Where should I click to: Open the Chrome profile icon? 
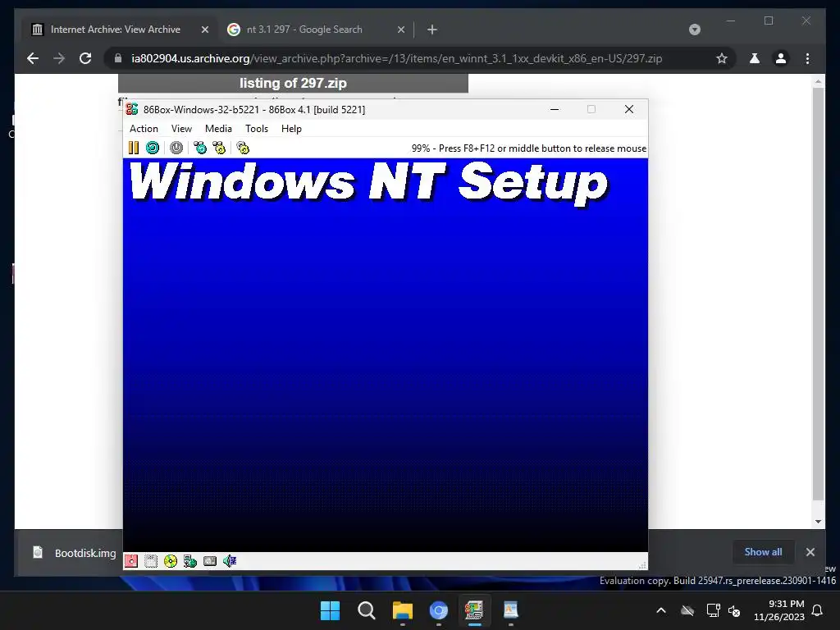[781, 58]
